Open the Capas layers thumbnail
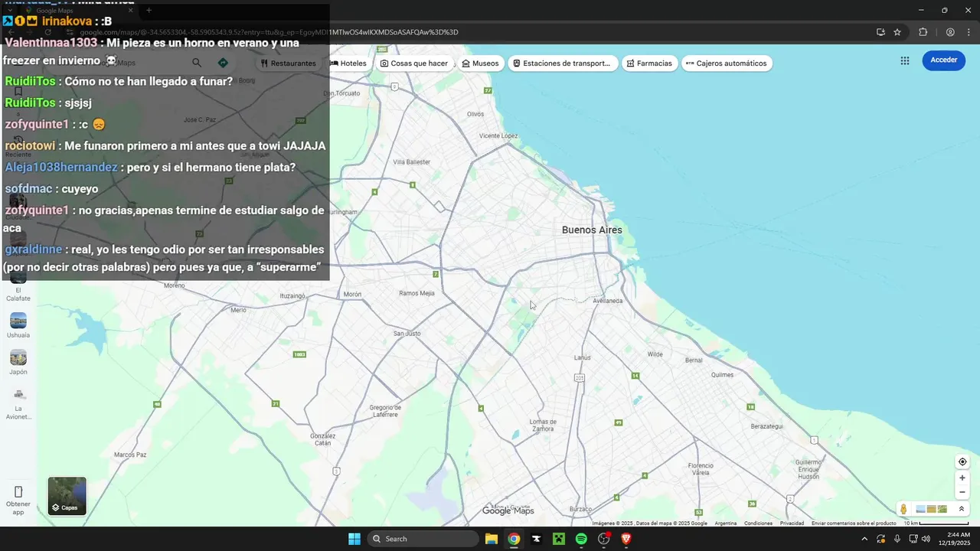This screenshot has width=980, height=551. (x=67, y=496)
